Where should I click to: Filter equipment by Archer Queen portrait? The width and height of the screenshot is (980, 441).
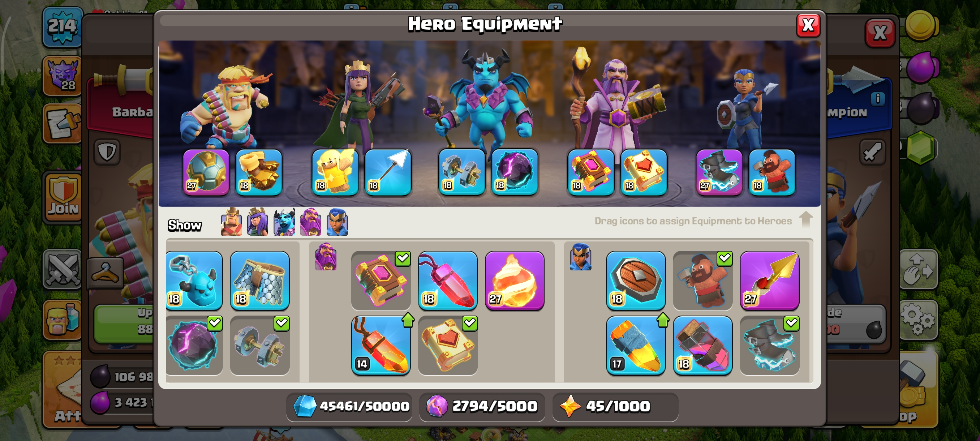[x=258, y=222]
